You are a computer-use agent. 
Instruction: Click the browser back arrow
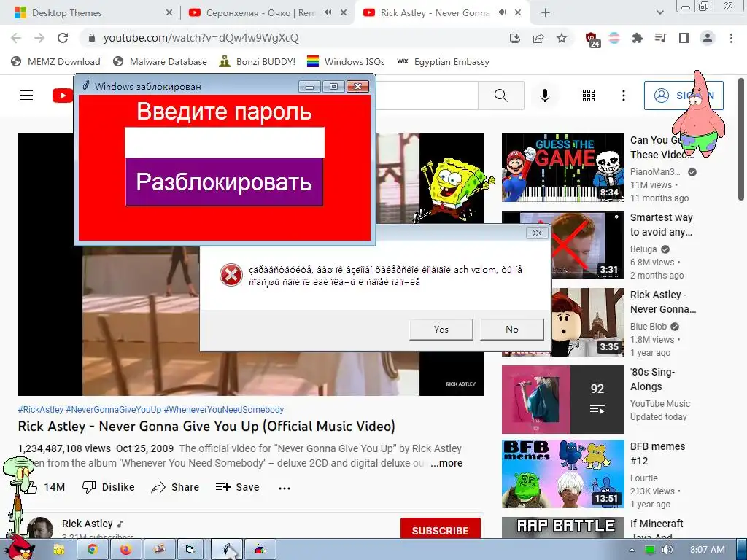pyautogui.click(x=16, y=38)
